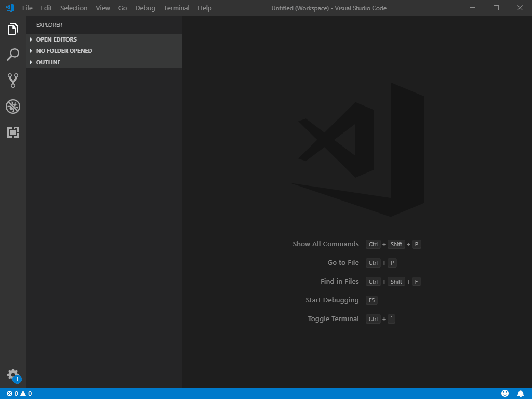
Task: Open the Debug menu
Action: [x=145, y=8]
